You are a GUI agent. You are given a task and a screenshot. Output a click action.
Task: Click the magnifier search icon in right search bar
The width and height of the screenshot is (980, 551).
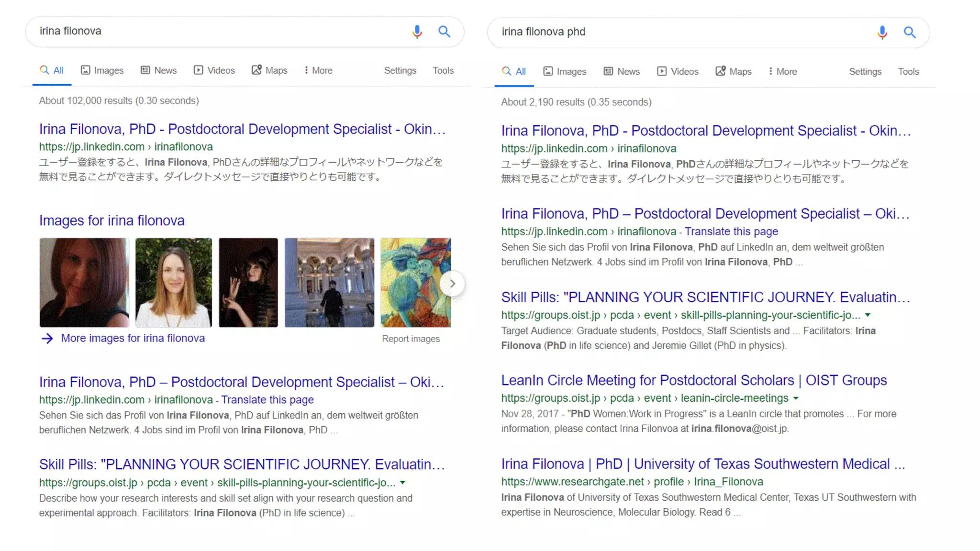tap(909, 32)
